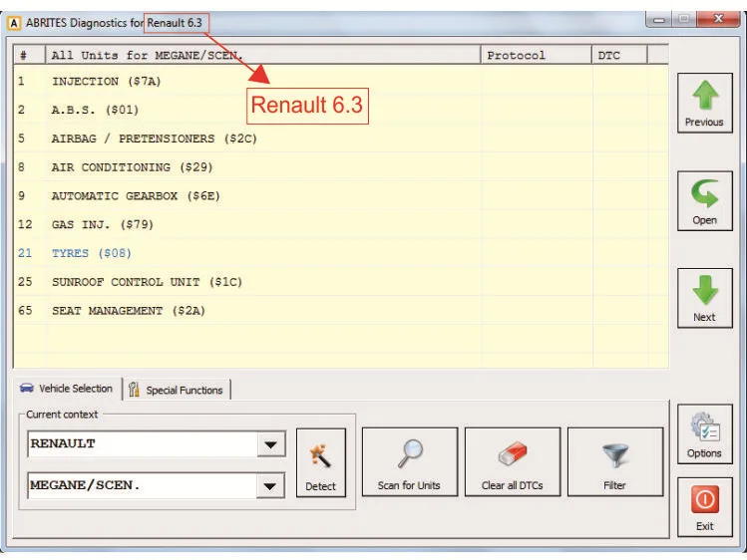The image size is (747, 560).
Task: Select GAS INJ. ($79) row
Action: [341, 224]
